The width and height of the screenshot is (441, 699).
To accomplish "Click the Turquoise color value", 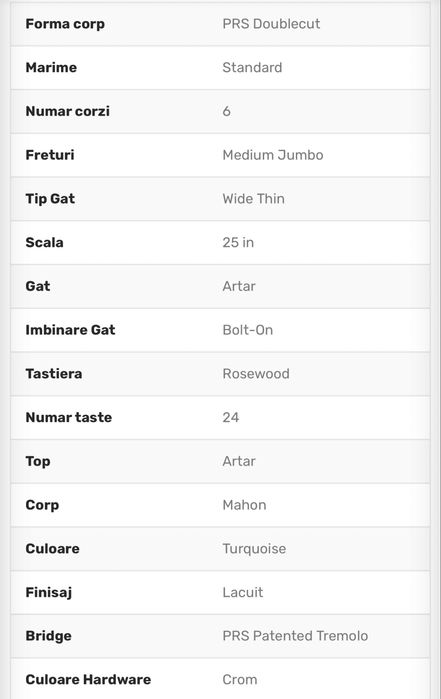I will (x=254, y=549).
